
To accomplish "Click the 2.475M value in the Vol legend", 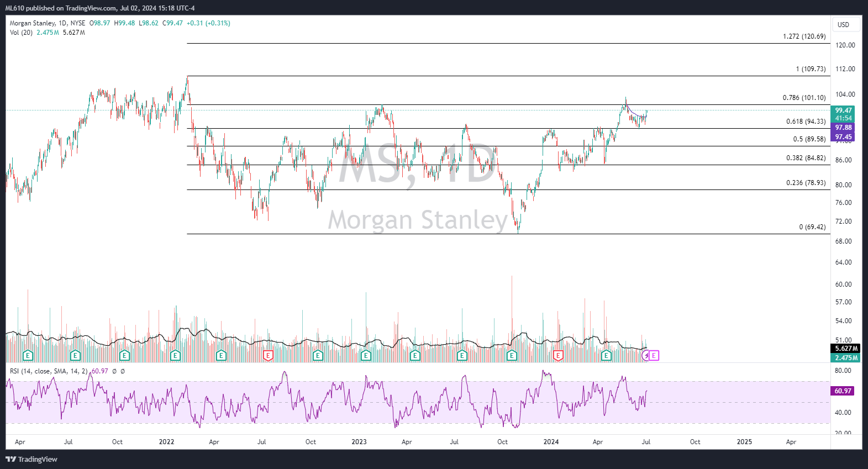I will tap(48, 33).
